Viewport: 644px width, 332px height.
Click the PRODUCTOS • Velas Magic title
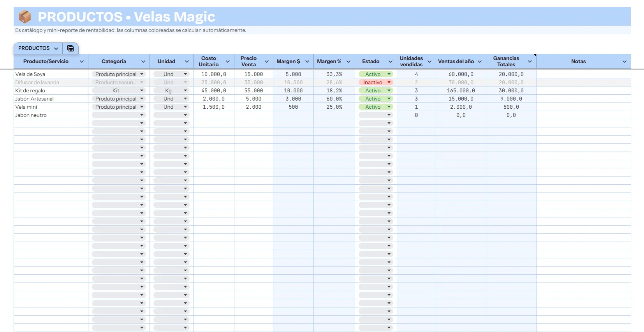(x=127, y=17)
